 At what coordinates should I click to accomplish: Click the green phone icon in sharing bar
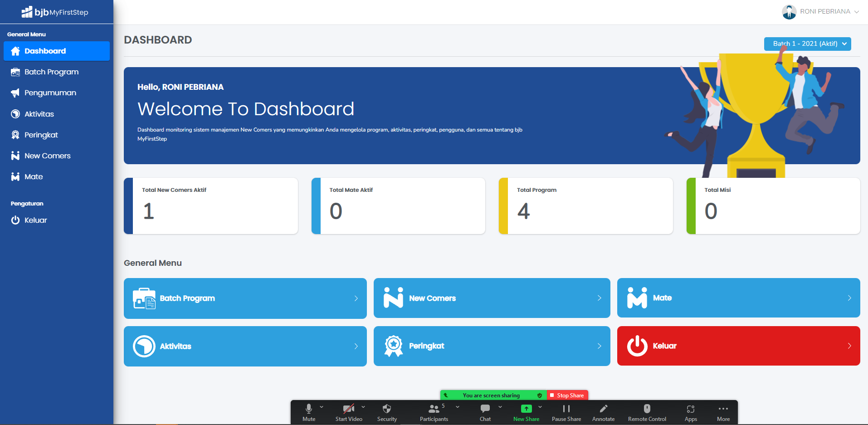(446, 396)
